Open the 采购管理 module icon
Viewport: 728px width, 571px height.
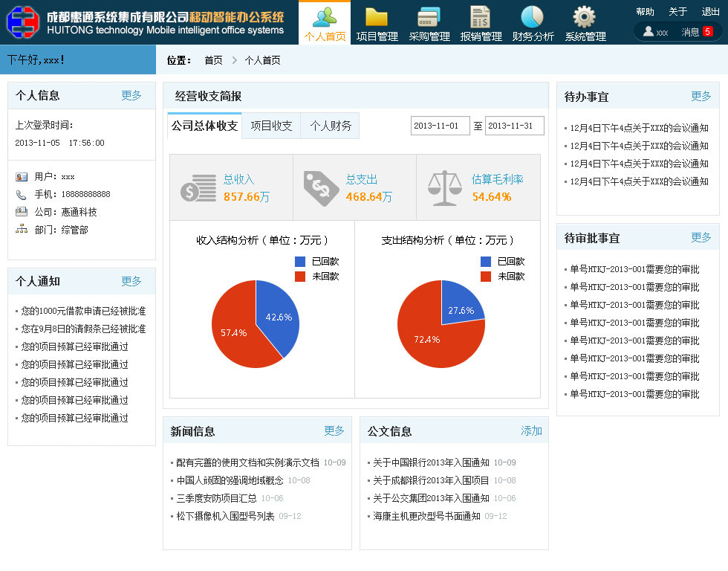pos(428,16)
